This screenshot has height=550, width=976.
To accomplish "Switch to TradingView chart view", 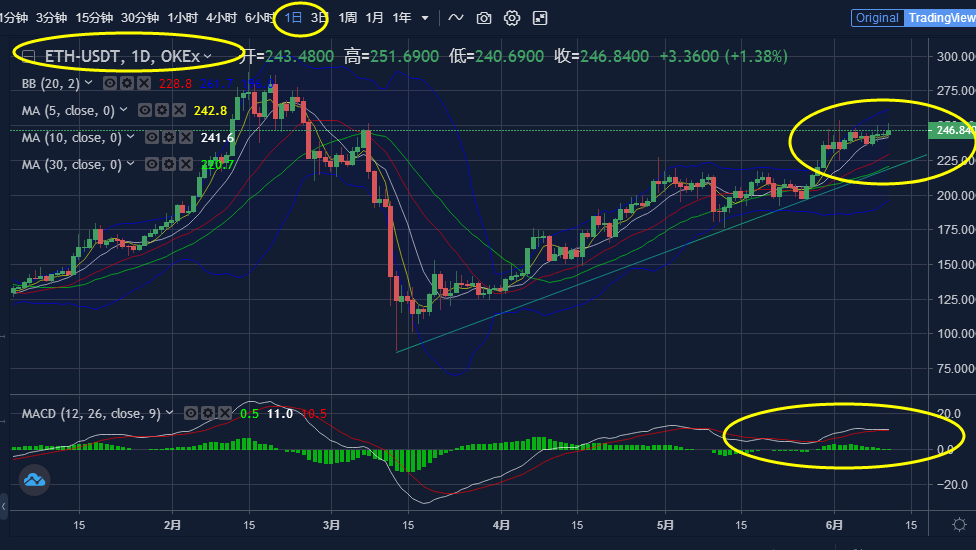I will click(x=941, y=17).
